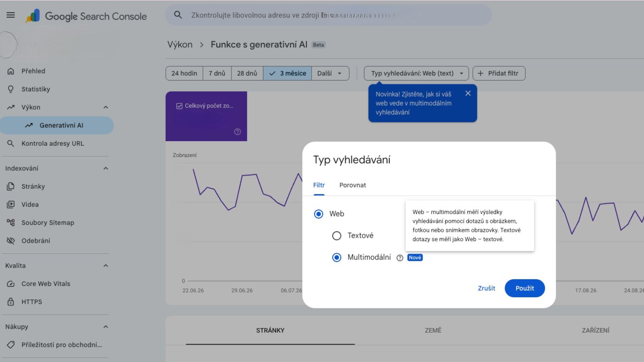Collapse the Výkon sidebar section

click(x=106, y=107)
